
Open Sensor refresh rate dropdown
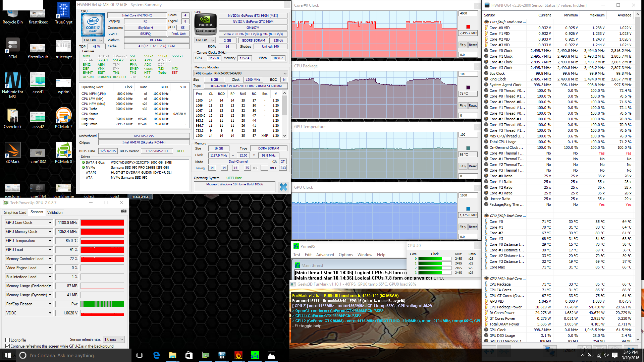coord(114,340)
